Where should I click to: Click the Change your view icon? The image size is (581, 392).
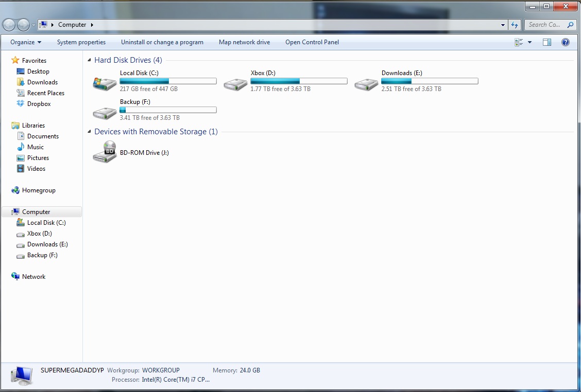click(x=519, y=42)
